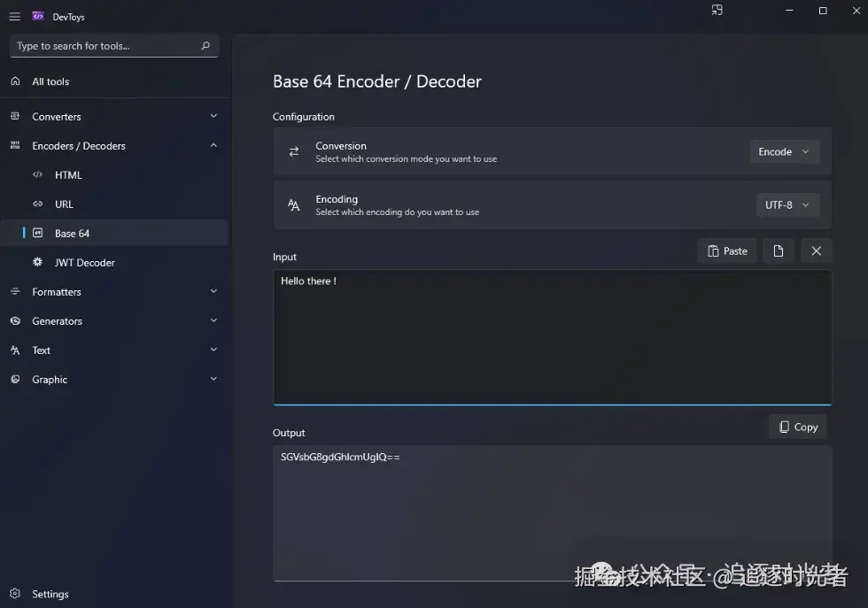Clear the input text with X

(816, 251)
